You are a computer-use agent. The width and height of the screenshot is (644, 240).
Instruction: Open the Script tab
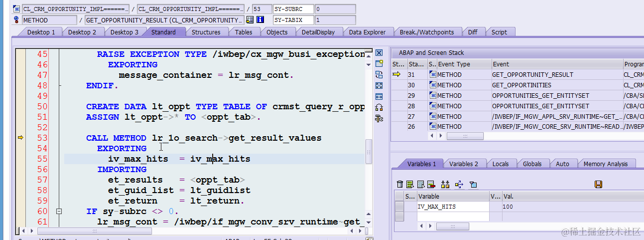point(499,32)
